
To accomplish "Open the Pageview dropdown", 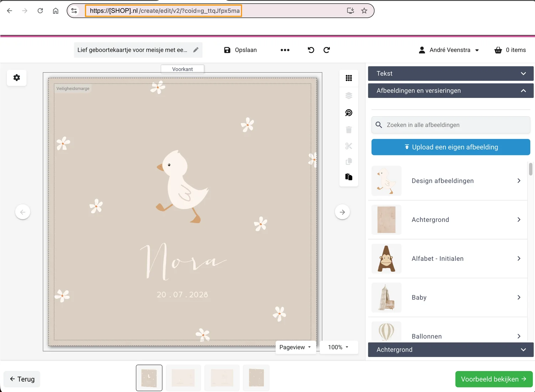I will click(x=295, y=347).
